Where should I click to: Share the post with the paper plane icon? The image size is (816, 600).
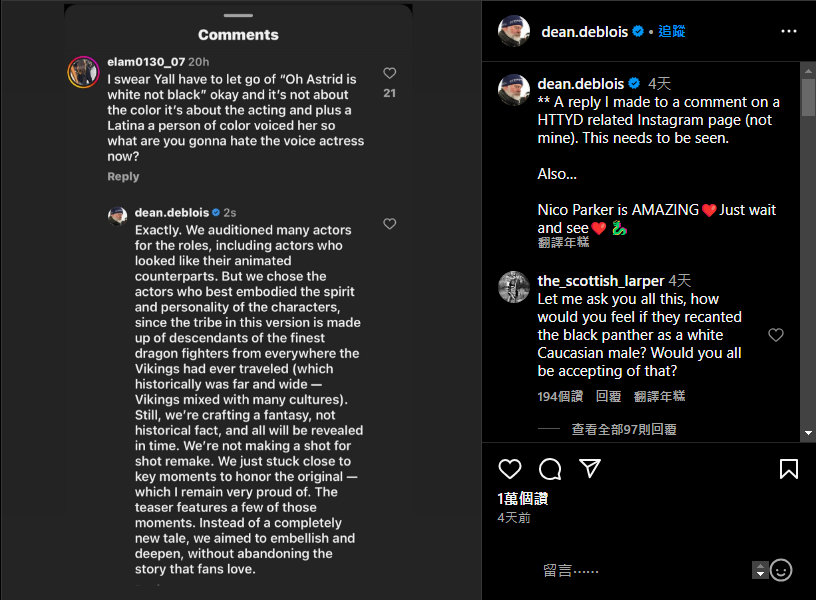[x=590, y=469]
